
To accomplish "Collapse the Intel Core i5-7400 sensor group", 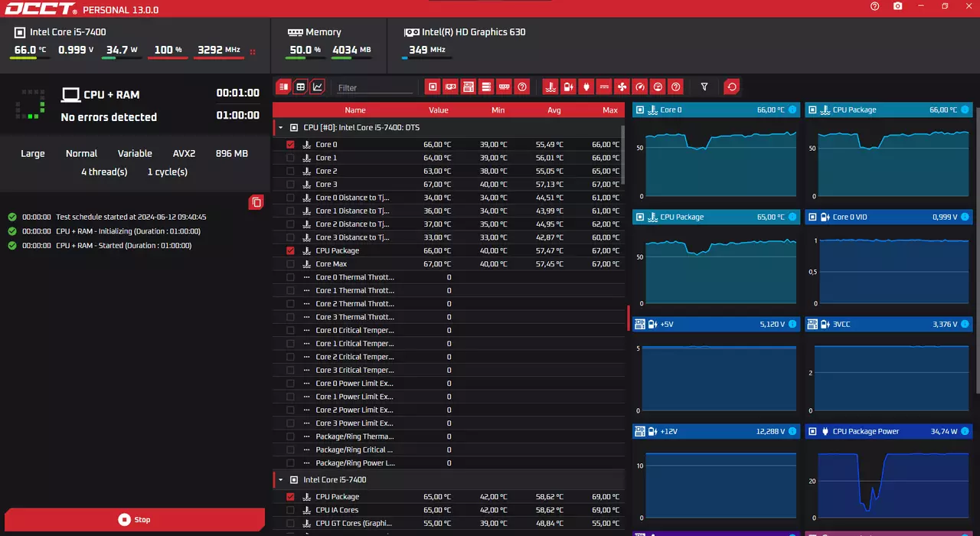I will click(280, 480).
